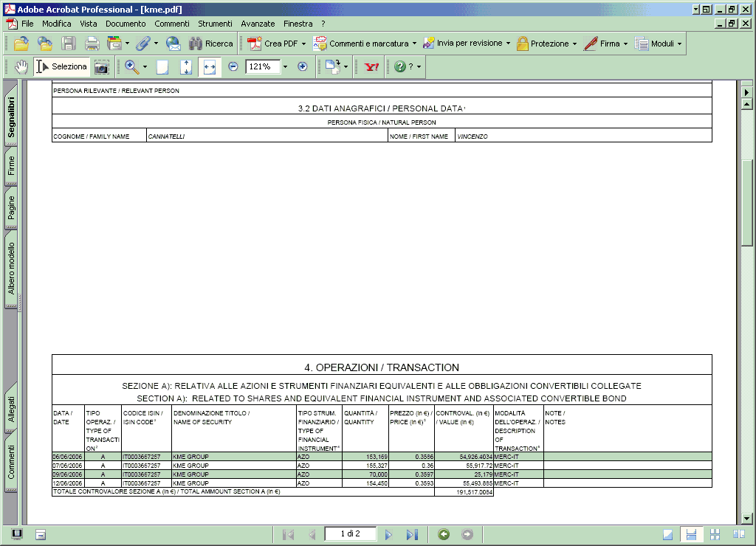Click the zoom in plus button
The height and width of the screenshot is (546, 756).
(302, 66)
